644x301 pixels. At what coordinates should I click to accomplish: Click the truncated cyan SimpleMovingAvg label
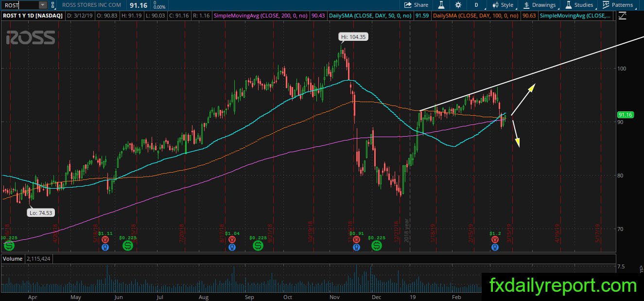(x=576, y=16)
